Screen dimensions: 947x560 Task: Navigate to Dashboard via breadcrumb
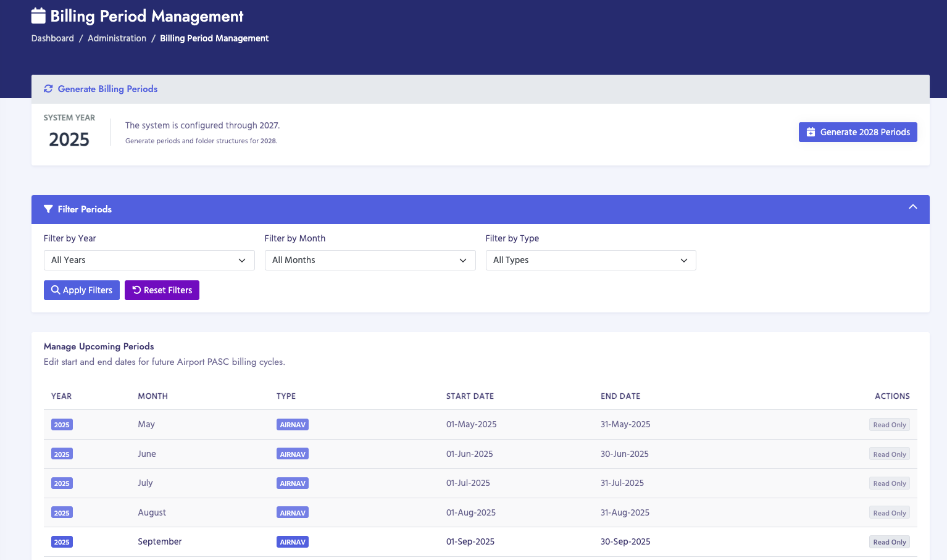52,38
